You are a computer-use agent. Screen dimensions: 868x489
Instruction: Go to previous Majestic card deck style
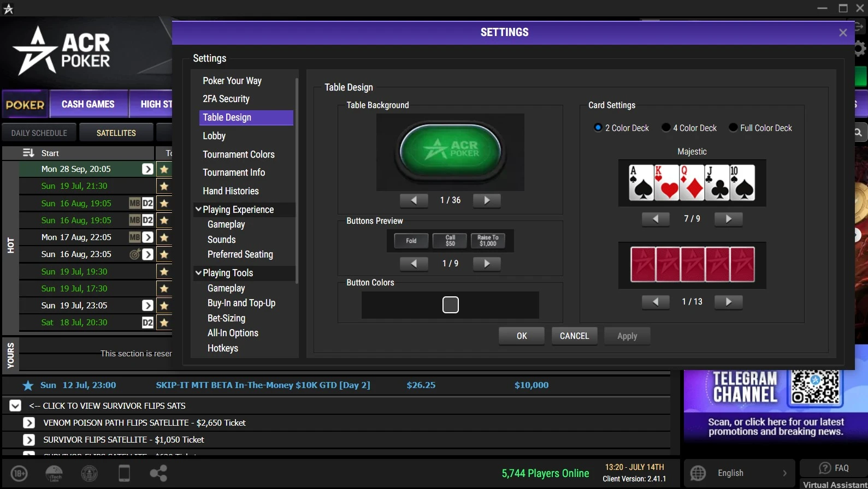click(656, 219)
